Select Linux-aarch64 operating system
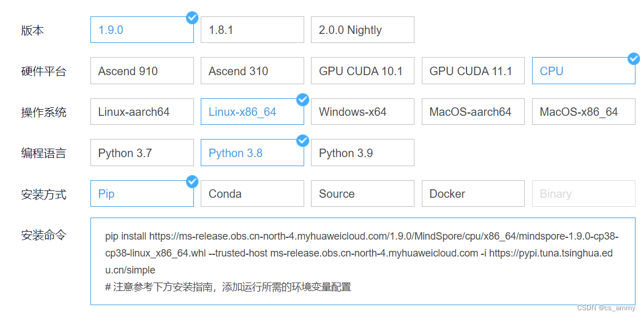Viewport: 644px width, 317px height. pyautogui.click(x=142, y=112)
